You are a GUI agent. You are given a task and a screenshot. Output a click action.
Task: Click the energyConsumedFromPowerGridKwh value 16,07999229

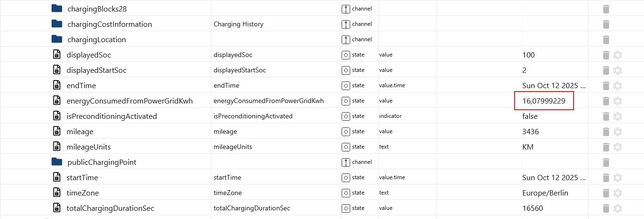tap(543, 101)
